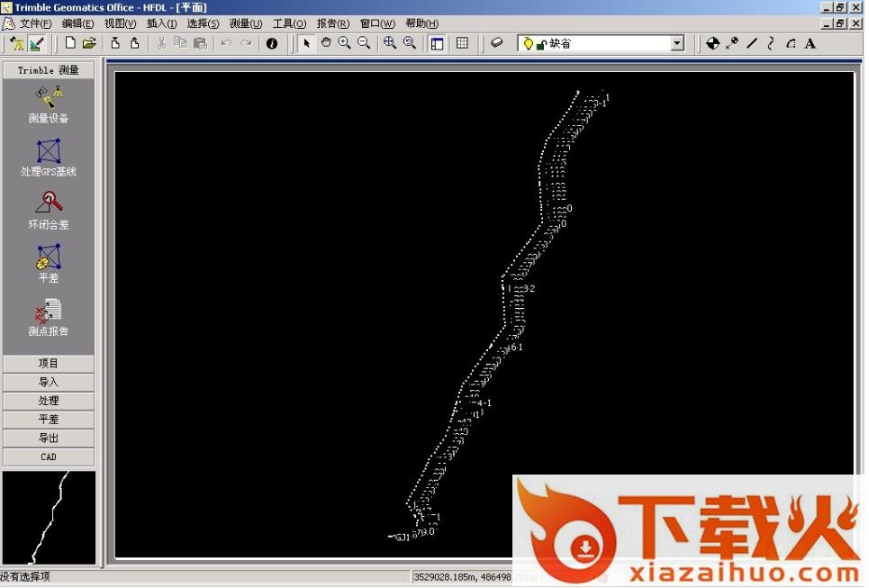869x588 pixels.
Task: Open the 测量(U) survey menu
Action: click(x=245, y=23)
